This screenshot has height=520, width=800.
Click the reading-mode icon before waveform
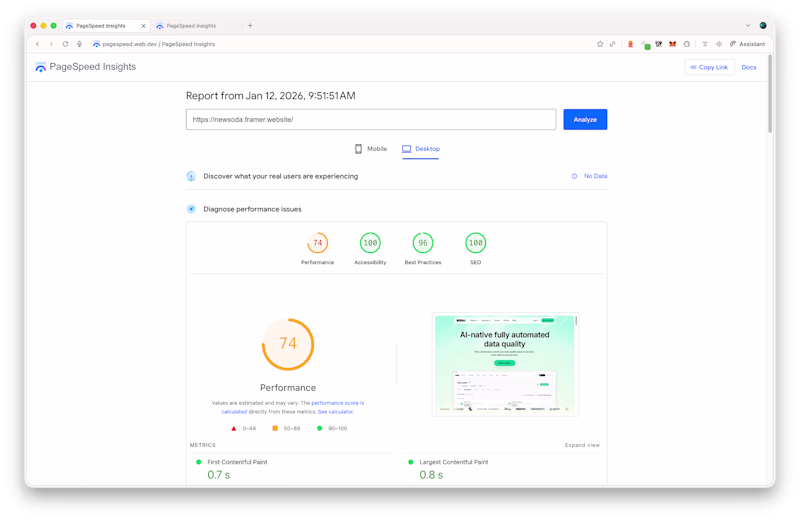[x=705, y=44]
